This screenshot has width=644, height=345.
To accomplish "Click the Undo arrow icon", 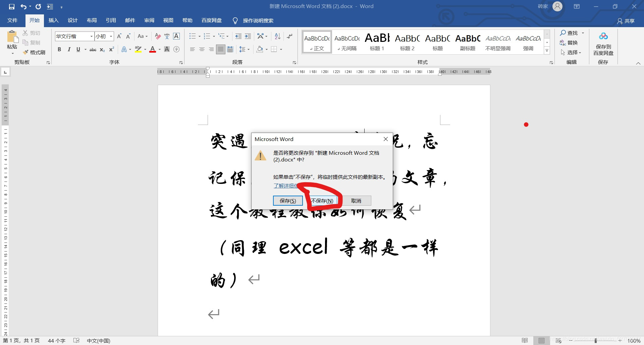I will (23, 7).
